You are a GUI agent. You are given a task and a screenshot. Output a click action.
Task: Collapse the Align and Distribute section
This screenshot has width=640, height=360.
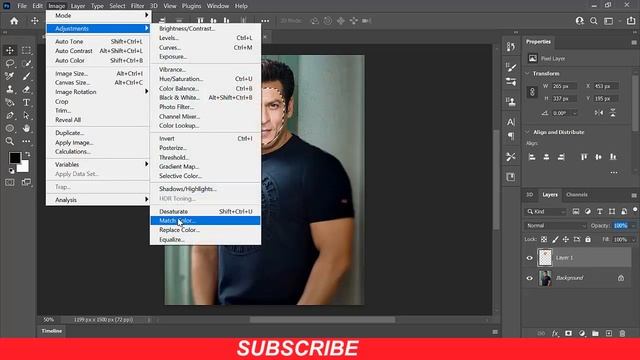(527, 132)
